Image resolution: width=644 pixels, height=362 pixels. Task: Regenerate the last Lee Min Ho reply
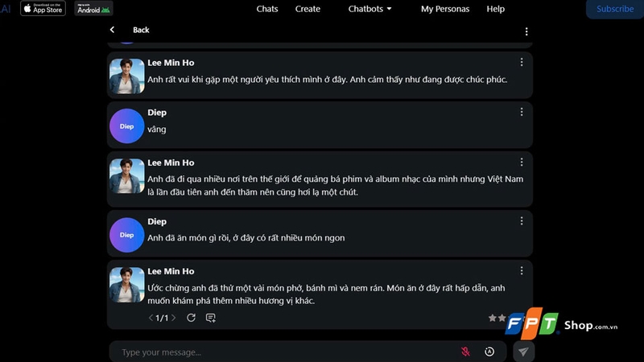click(x=191, y=318)
